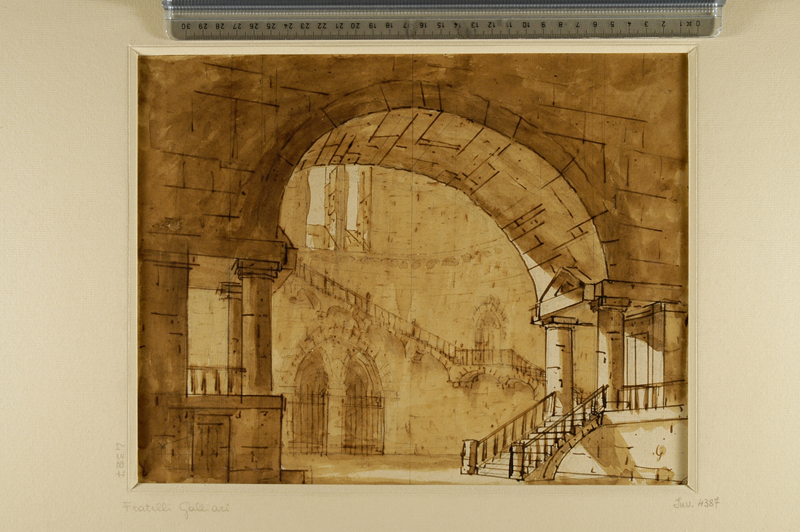Click the number 10 on the ruler
Screen dimensions: 800x532
click(x=526, y=24)
